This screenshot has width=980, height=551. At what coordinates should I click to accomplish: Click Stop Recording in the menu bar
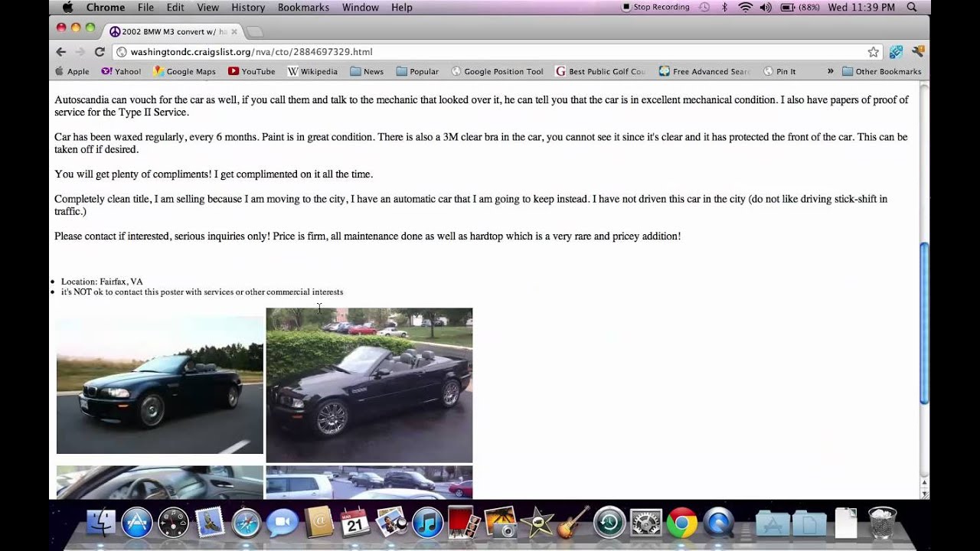click(x=655, y=7)
